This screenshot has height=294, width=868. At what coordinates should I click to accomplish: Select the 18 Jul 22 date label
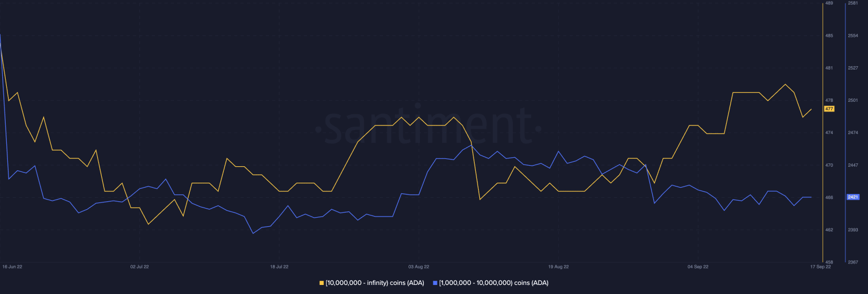[x=279, y=266]
